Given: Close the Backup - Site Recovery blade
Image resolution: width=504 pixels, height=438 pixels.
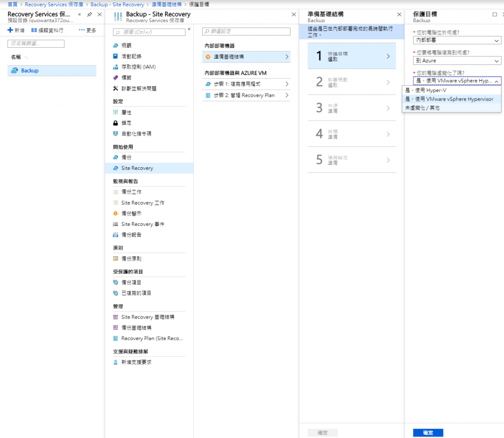Looking at the screenshot, I should coord(294,14).
